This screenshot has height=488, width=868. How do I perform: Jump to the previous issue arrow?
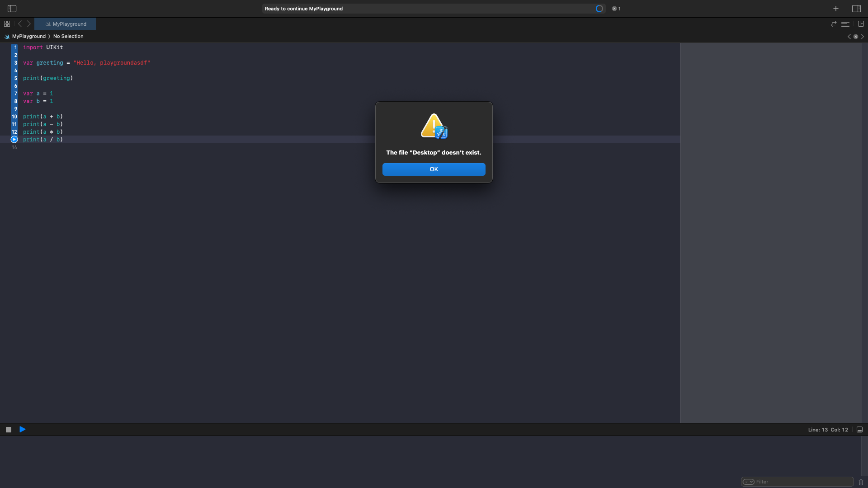tap(849, 37)
